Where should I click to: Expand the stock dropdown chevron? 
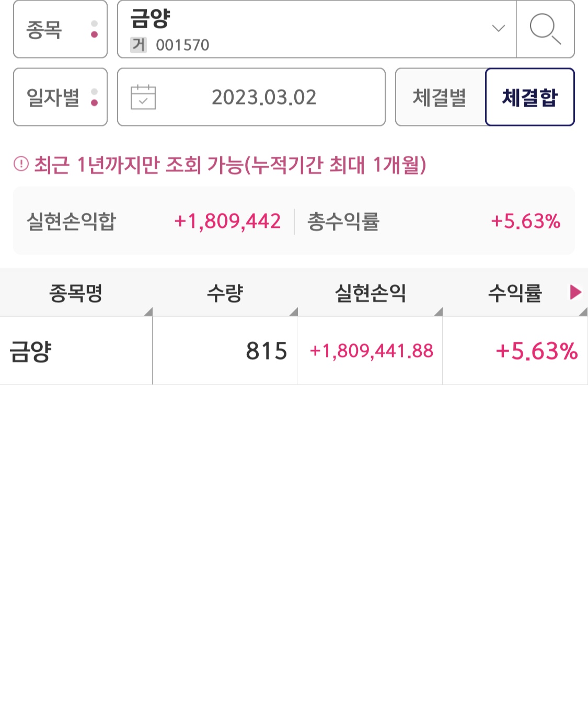click(499, 28)
